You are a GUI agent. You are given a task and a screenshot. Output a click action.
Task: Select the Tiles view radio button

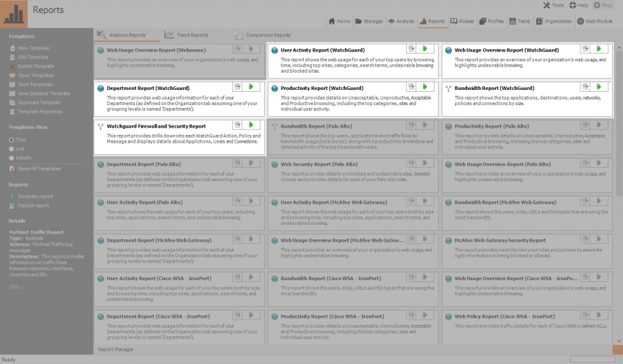[x=12, y=140]
